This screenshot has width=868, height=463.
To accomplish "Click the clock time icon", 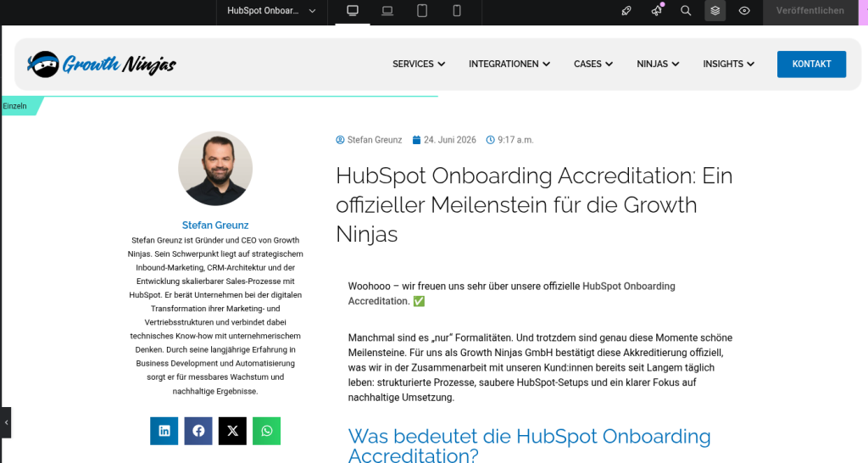I will click(491, 140).
